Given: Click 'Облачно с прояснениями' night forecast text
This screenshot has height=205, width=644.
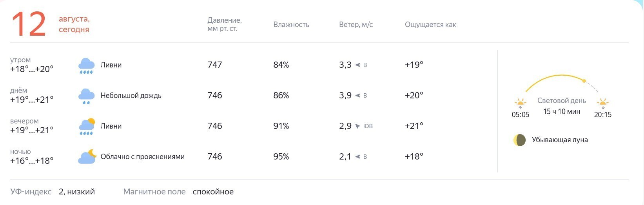Looking at the screenshot, I should pyautogui.click(x=143, y=157).
